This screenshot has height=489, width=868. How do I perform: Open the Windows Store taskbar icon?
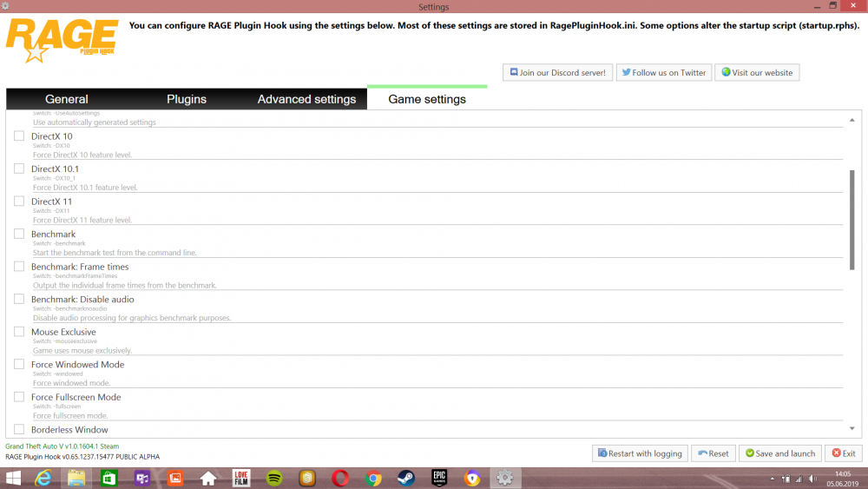(x=109, y=478)
